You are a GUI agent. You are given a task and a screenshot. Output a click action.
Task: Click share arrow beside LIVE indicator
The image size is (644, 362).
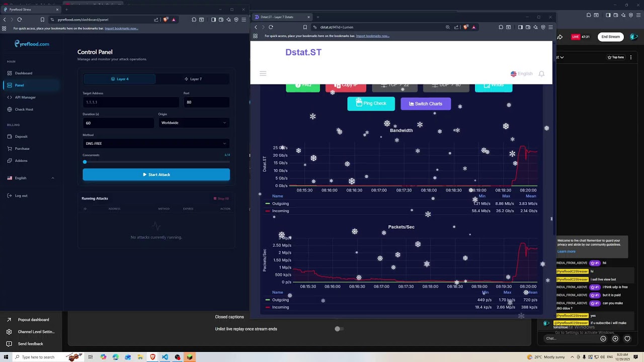561,37
